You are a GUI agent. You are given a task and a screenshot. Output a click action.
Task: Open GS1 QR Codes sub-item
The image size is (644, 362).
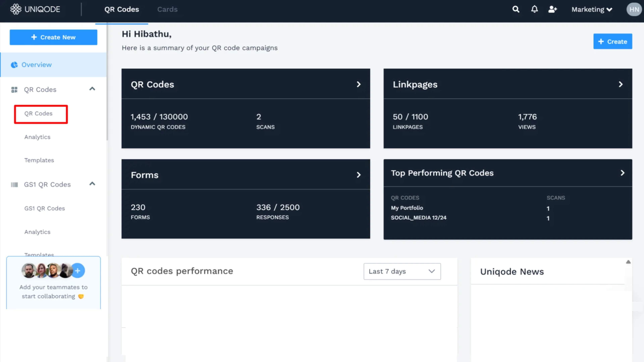[44, 208]
